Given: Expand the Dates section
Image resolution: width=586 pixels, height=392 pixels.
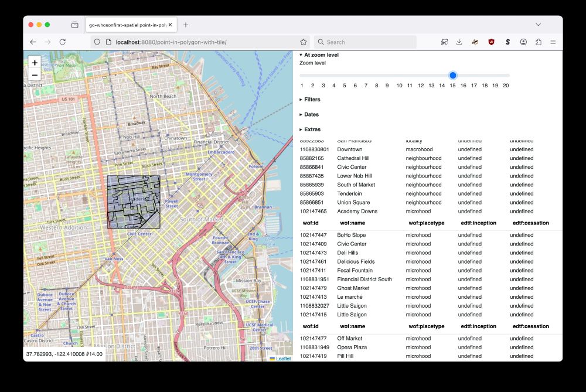Looking at the screenshot, I should tap(311, 115).
